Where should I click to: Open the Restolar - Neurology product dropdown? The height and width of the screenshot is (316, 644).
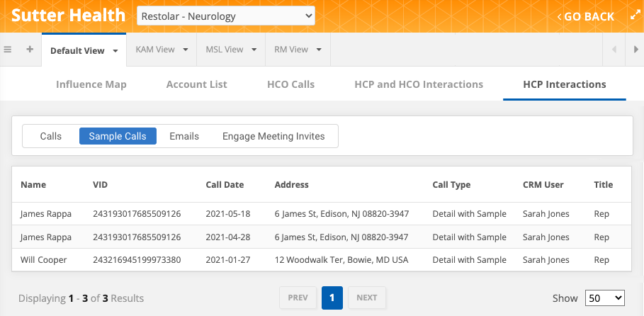[x=225, y=16]
